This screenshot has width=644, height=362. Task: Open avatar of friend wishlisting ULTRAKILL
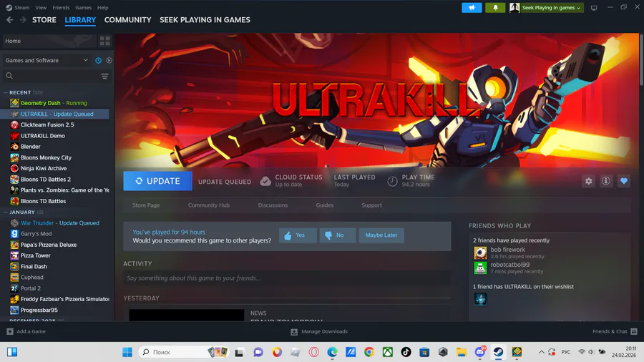pos(480,299)
